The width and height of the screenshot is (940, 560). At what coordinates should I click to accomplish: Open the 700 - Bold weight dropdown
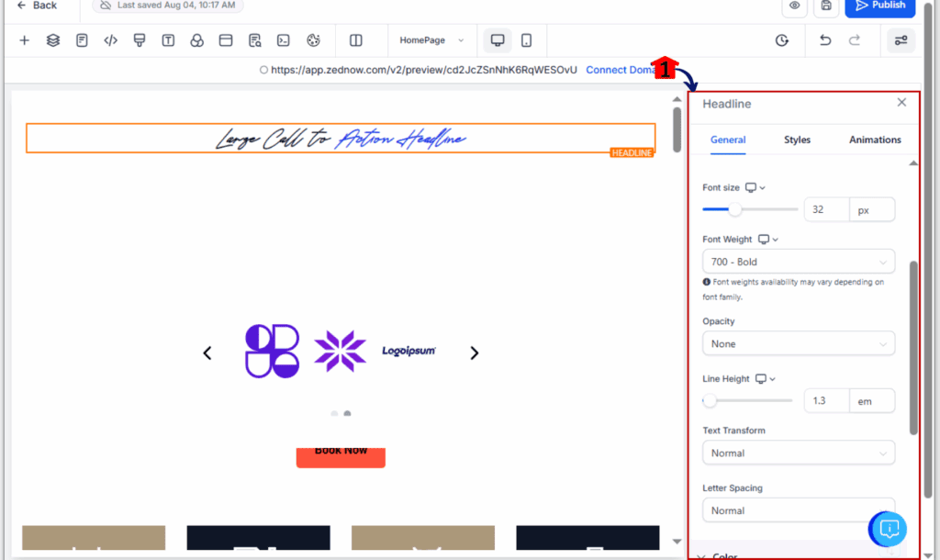pyautogui.click(x=798, y=262)
